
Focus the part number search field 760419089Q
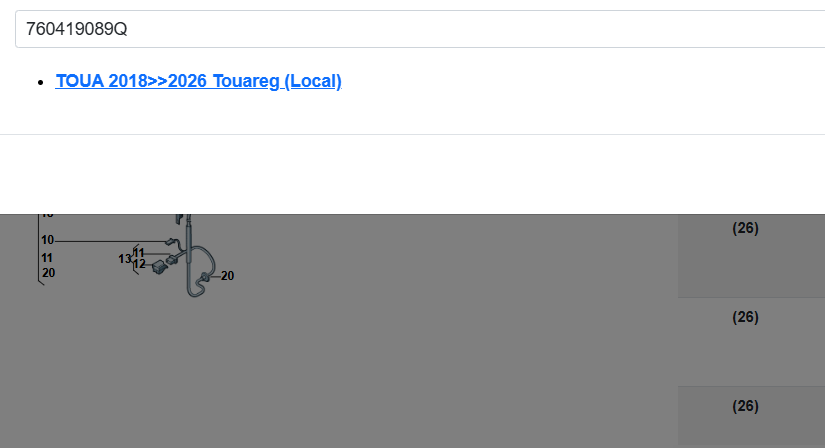[x=420, y=29]
